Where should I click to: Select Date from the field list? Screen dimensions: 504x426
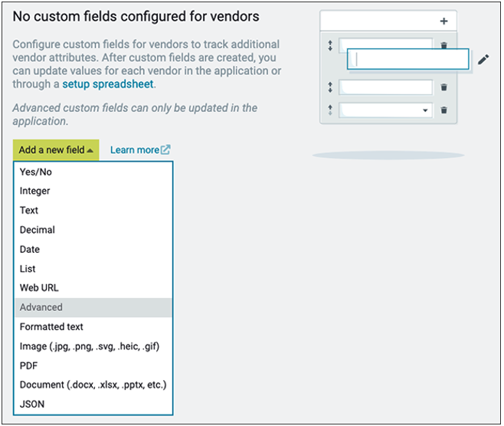coord(30,249)
